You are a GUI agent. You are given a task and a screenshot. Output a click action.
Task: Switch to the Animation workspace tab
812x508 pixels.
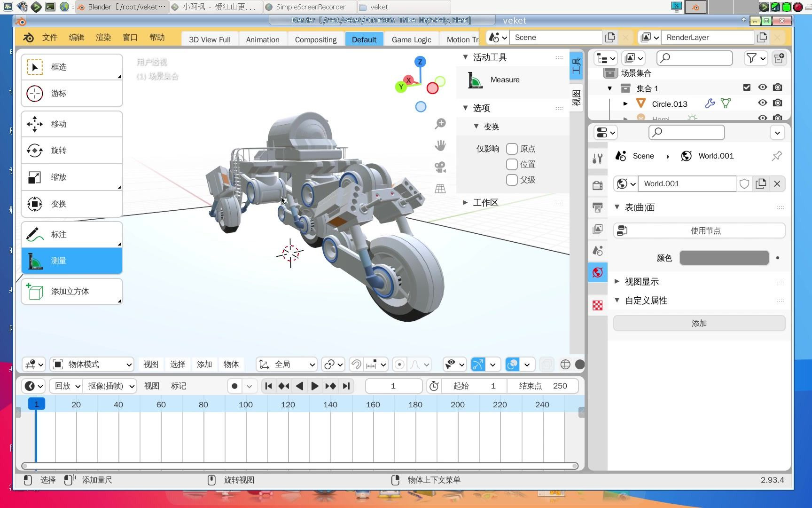[262, 40]
